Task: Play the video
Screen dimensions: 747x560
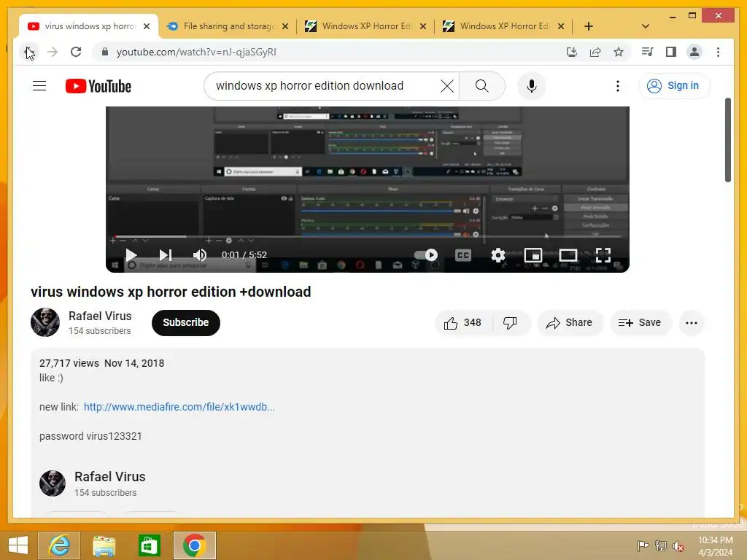Action: pyautogui.click(x=131, y=255)
